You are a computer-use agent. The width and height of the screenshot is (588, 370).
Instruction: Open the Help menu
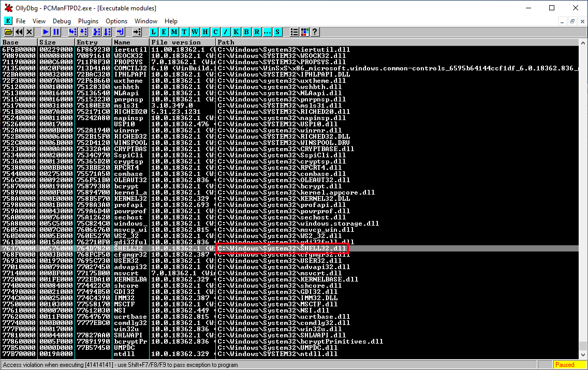click(171, 21)
